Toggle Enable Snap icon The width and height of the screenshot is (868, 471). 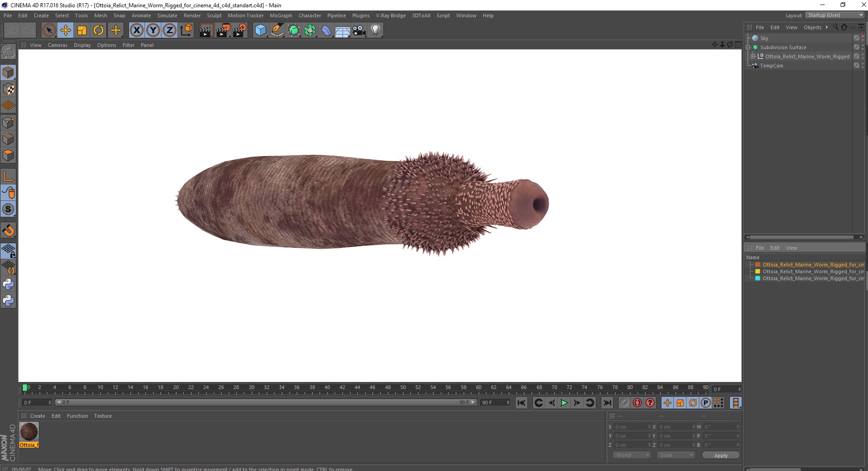8,230
